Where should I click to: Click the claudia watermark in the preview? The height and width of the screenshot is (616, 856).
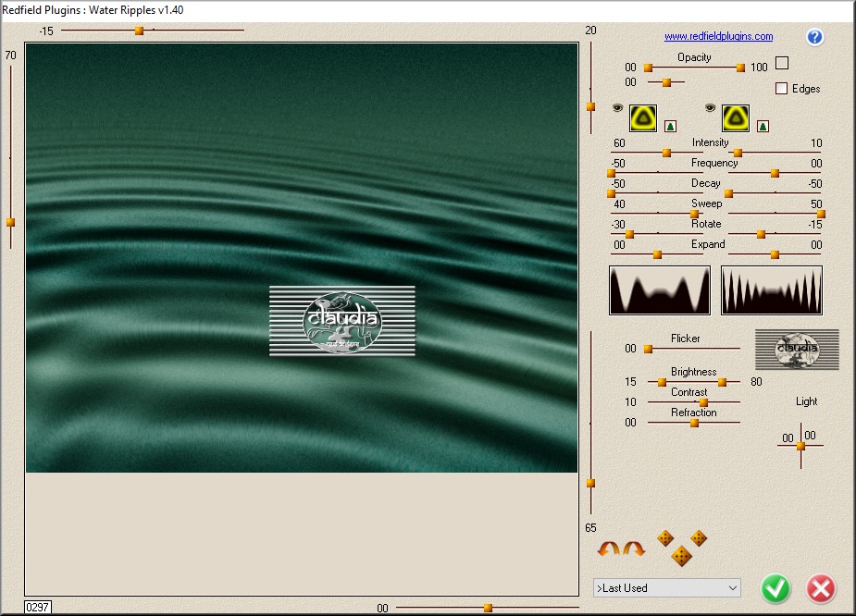pos(342,321)
